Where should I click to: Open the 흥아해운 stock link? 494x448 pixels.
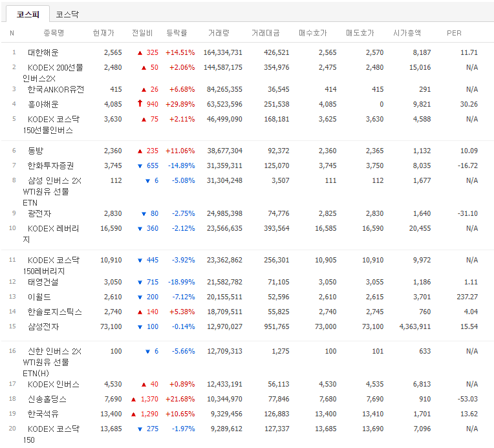[x=43, y=104]
